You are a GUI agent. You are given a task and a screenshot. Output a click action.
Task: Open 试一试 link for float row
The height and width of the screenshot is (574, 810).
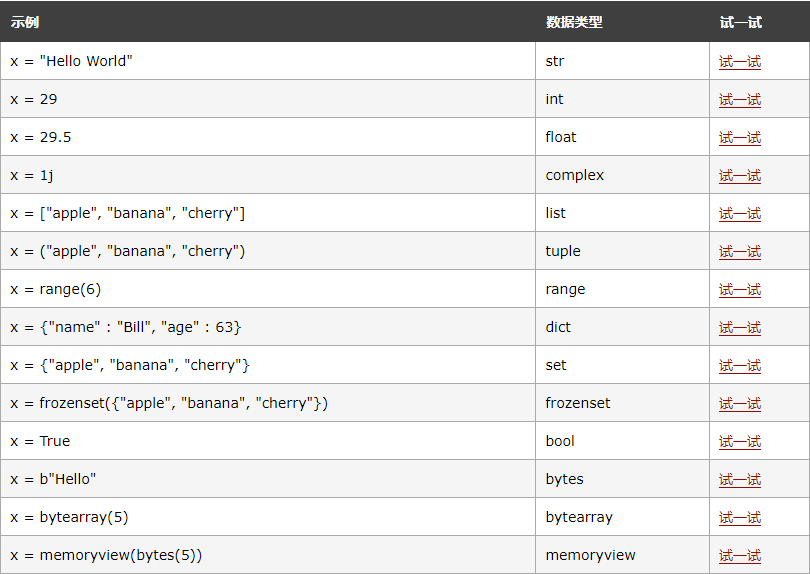(739, 137)
